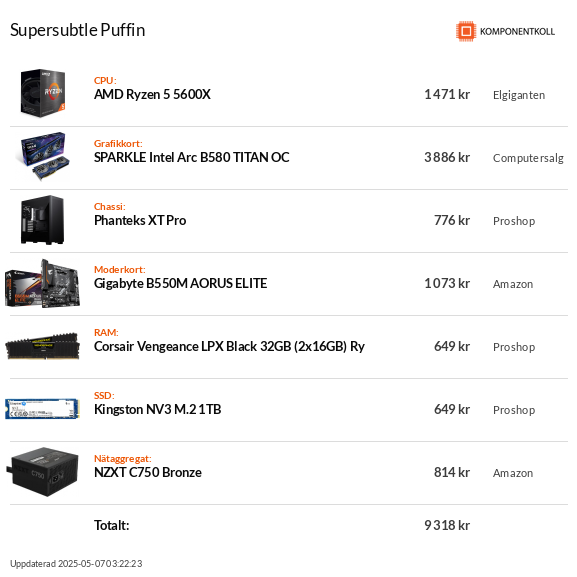Open the AMD Ryzen 5 5600X product name
This screenshot has height=577, width=577.
[x=152, y=95]
